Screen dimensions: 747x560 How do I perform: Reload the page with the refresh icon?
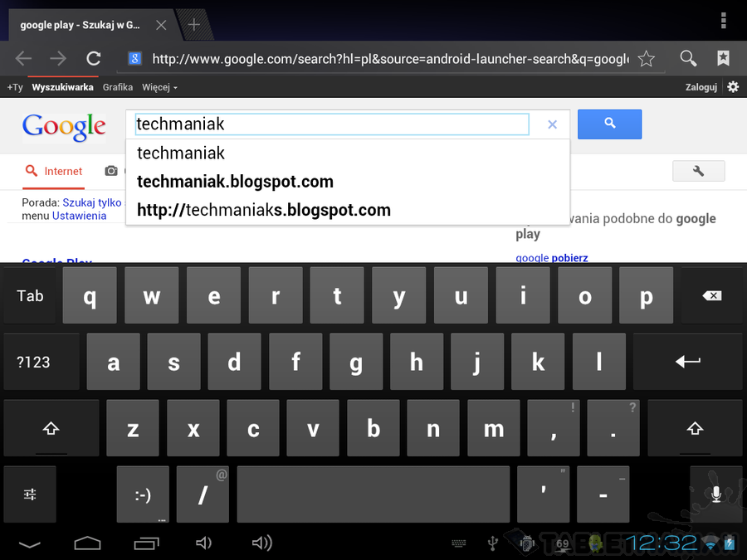click(x=93, y=59)
